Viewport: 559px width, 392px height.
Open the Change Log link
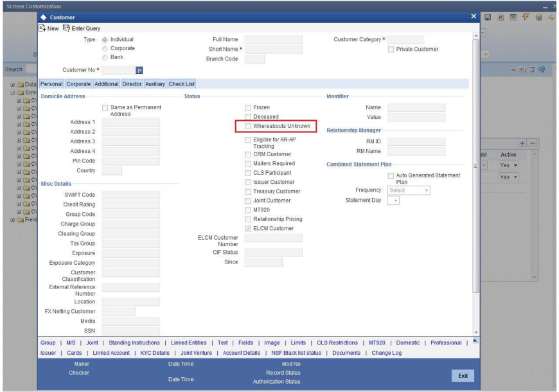386,353
